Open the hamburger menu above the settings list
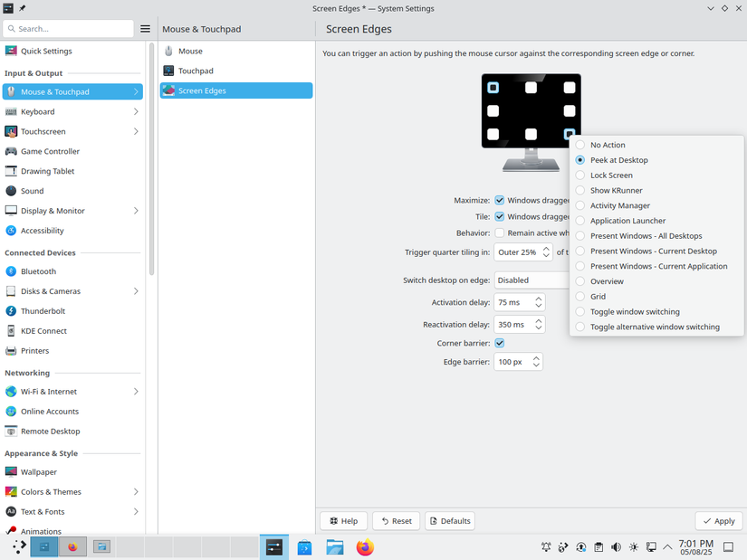This screenshot has width=747, height=560. (x=145, y=28)
